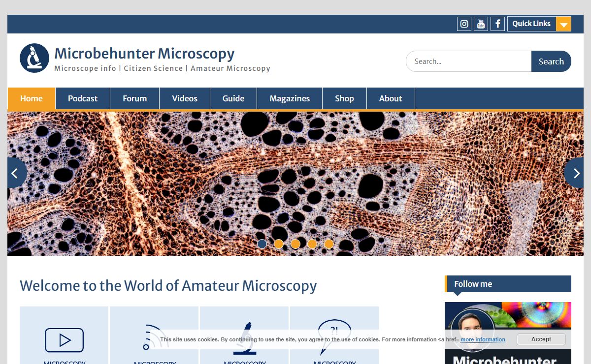Open the cookie more information link
Screen dimensions: 591x364
pyautogui.click(x=483, y=339)
